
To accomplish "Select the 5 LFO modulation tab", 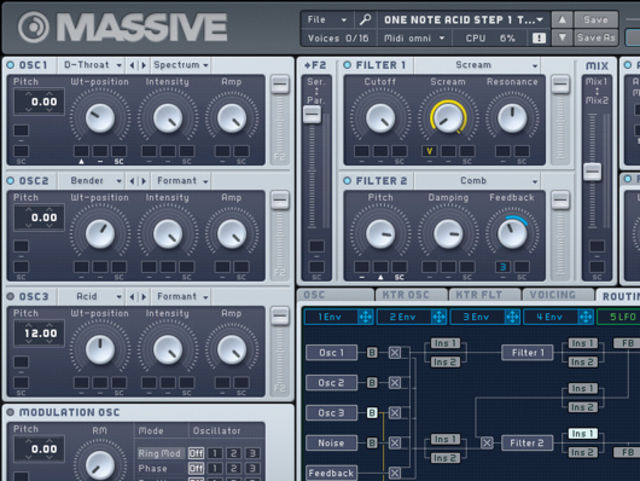I will tap(619, 317).
